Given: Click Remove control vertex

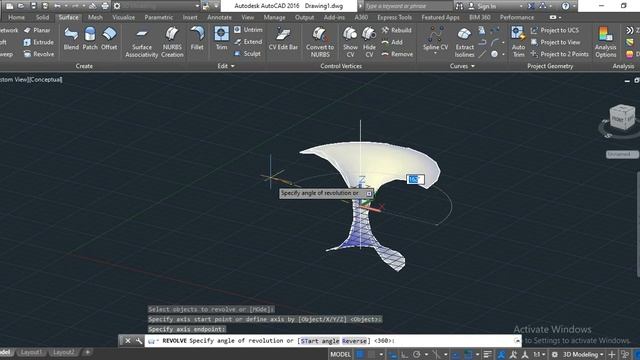Looking at the screenshot, I should pos(397,54).
